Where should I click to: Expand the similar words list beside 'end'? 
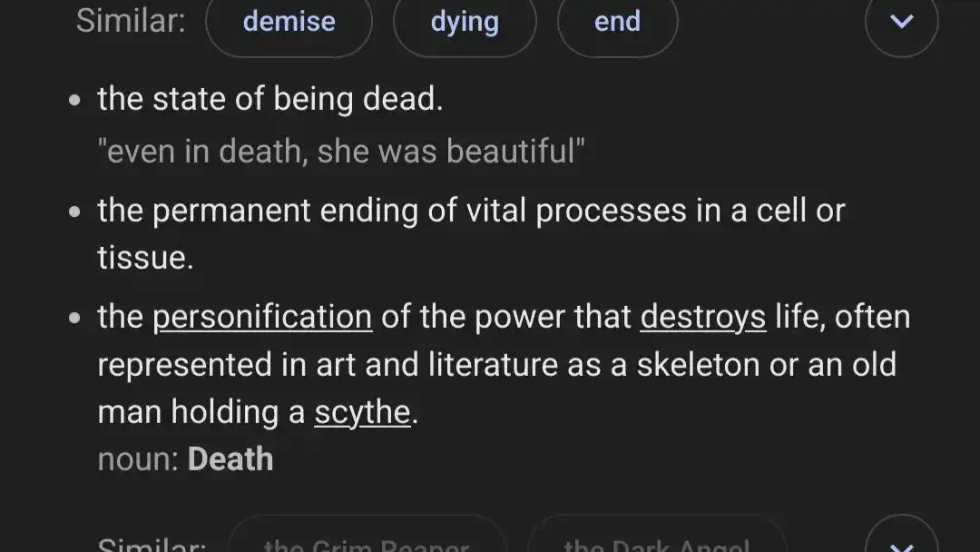click(900, 22)
